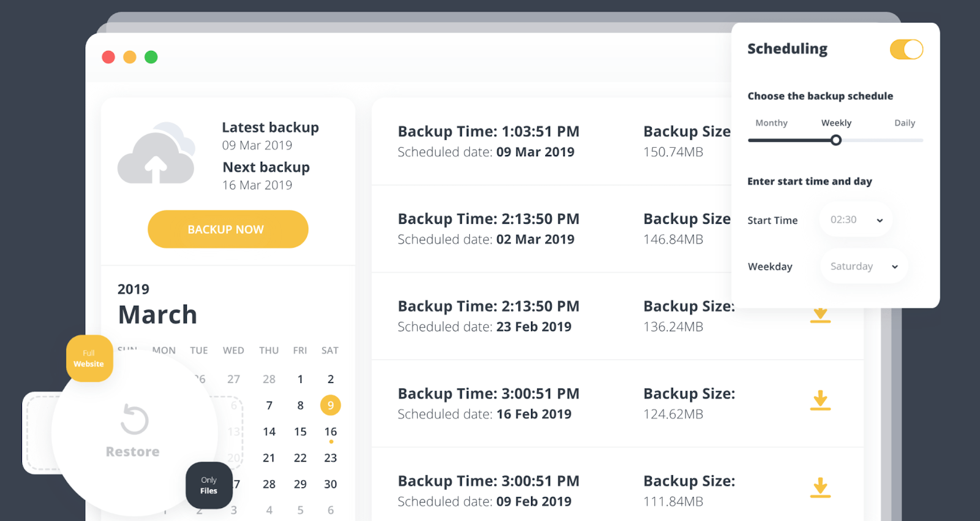Select March 30 on the calendar

(x=331, y=484)
